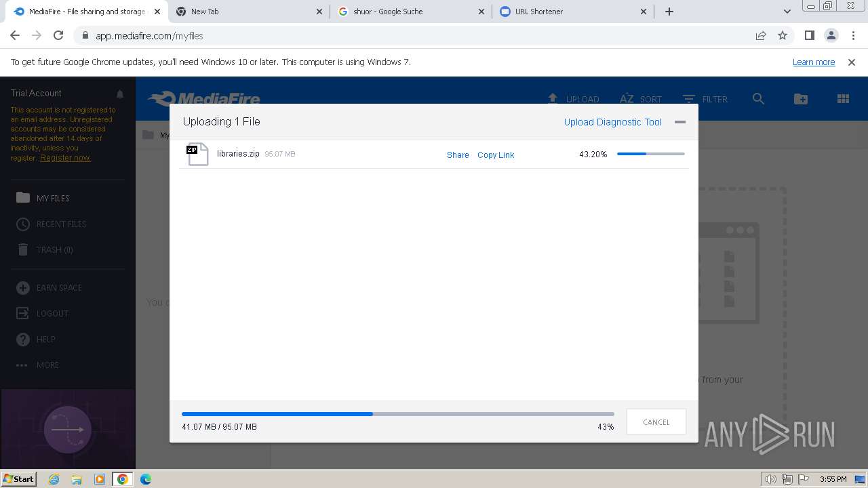868x488 pixels.
Task: Open Microsoft Edge from the taskbar
Action: pyautogui.click(x=146, y=479)
